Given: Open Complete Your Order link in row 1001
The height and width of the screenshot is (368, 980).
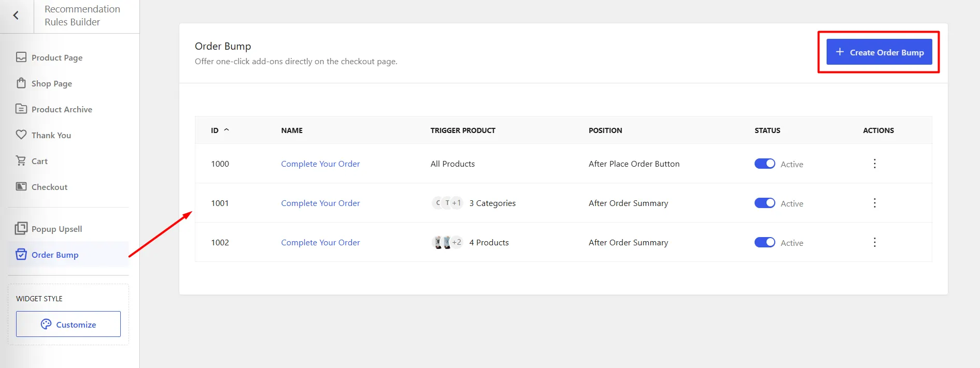Looking at the screenshot, I should point(320,203).
